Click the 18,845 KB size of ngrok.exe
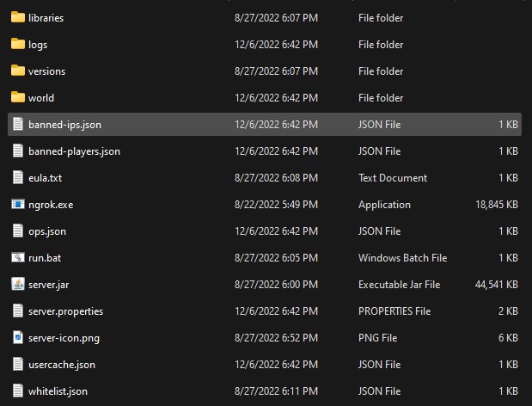Viewport: 532px width, 406px height. 497,205
